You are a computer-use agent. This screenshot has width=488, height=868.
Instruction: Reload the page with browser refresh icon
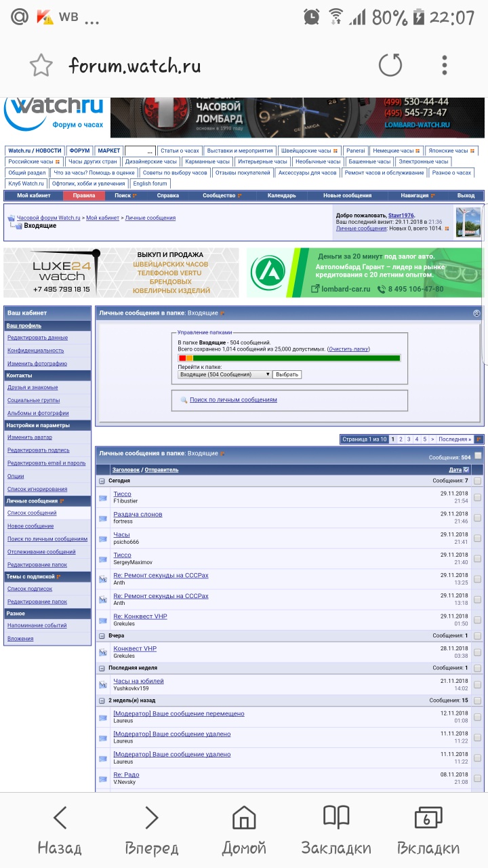coord(390,66)
